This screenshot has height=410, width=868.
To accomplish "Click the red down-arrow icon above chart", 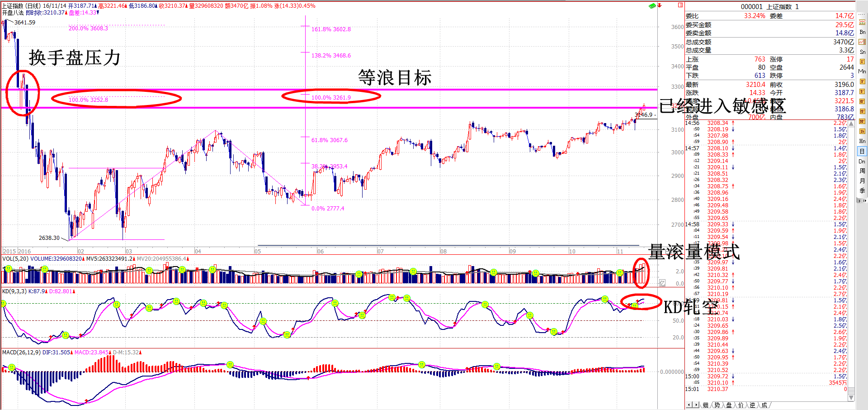I will (x=660, y=5).
